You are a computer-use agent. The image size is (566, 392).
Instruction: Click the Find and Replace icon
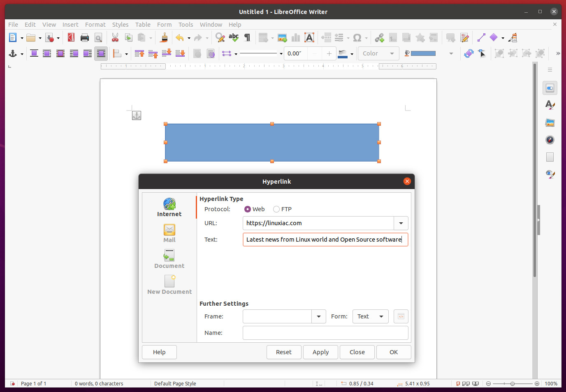pos(220,38)
